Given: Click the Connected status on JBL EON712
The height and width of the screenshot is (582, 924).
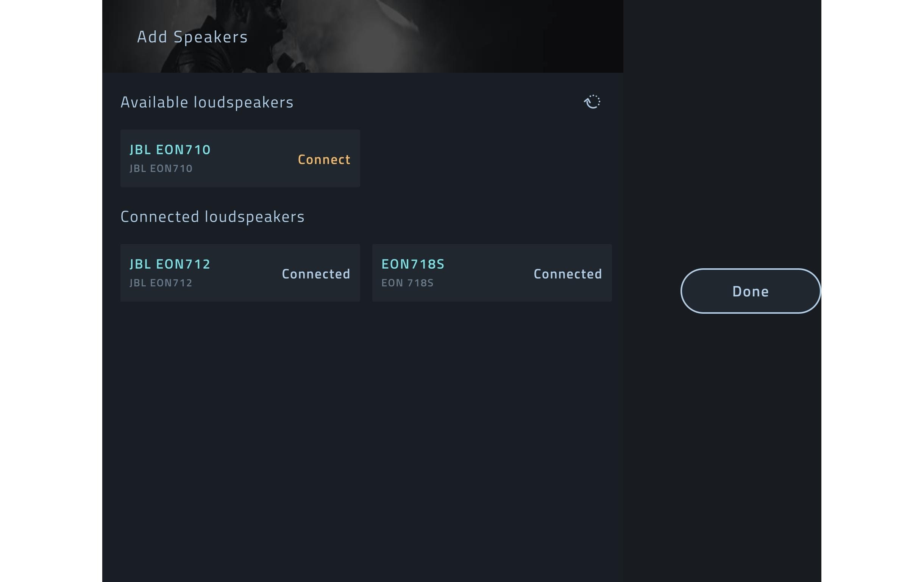Looking at the screenshot, I should tap(316, 274).
